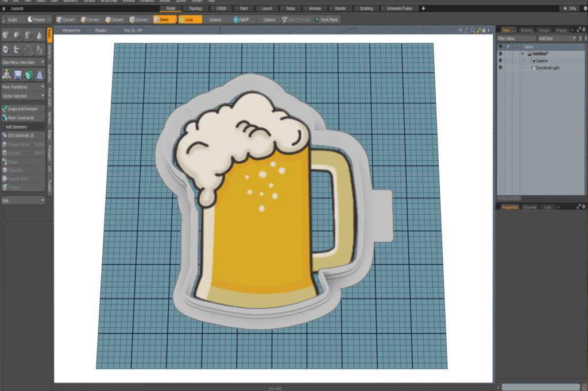
Task: Select the Torus primitive tool
Action: click(6, 49)
